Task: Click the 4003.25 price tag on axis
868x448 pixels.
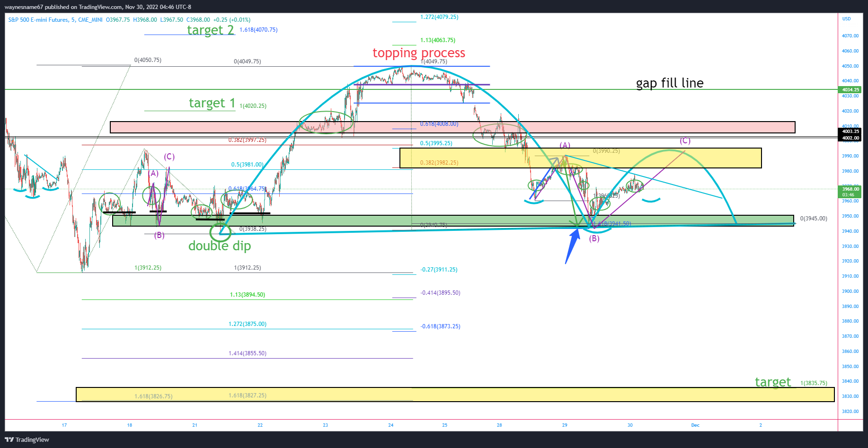Action: [x=850, y=132]
